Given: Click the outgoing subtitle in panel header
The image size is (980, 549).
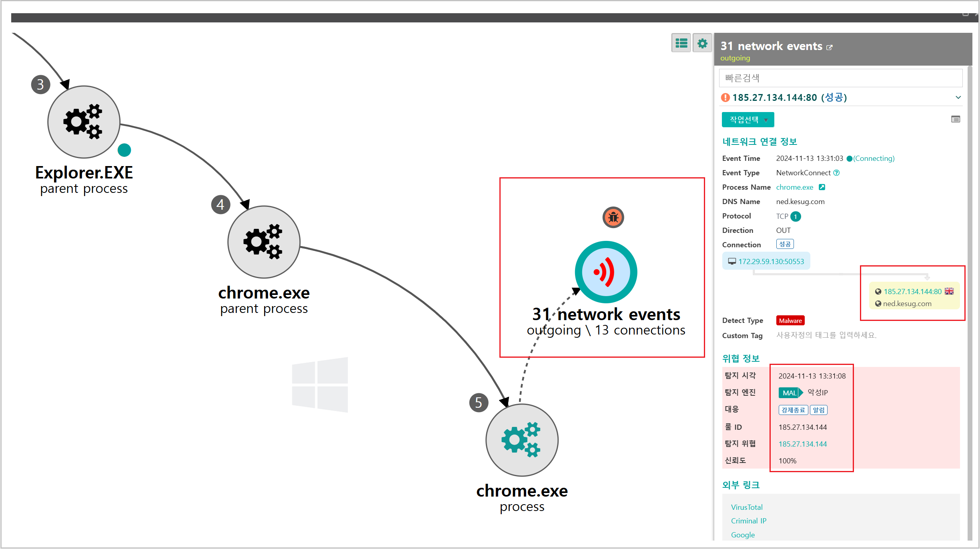Looking at the screenshot, I should tap(735, 58).
